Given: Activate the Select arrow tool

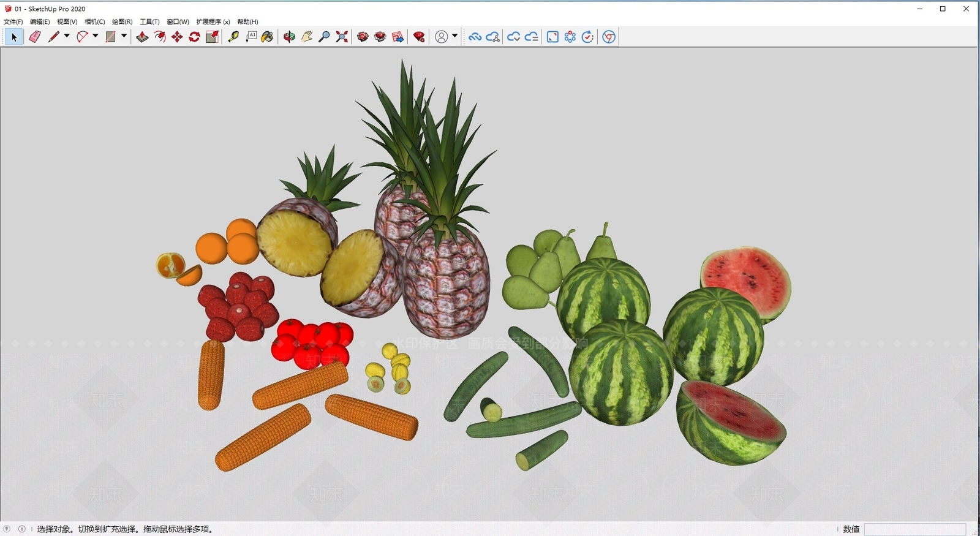Looking at the screenshot, I should click(x=14, y=37).
